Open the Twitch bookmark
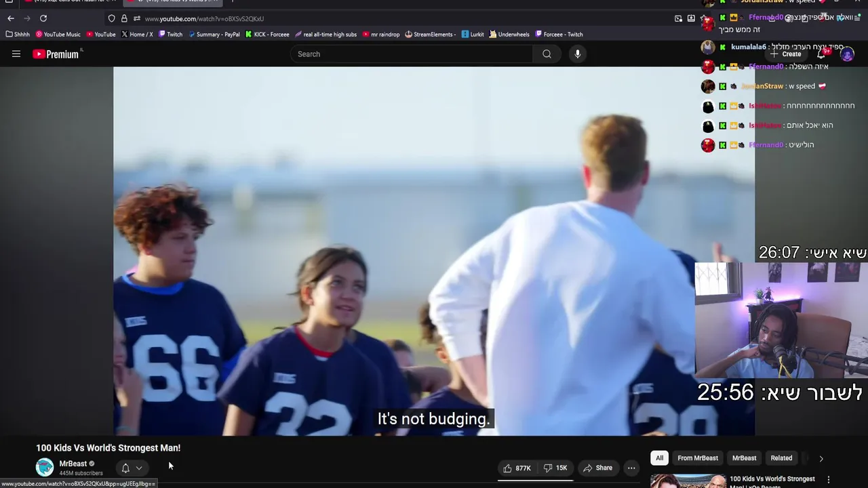The image size is (868, 488). (x=170, y=35)
